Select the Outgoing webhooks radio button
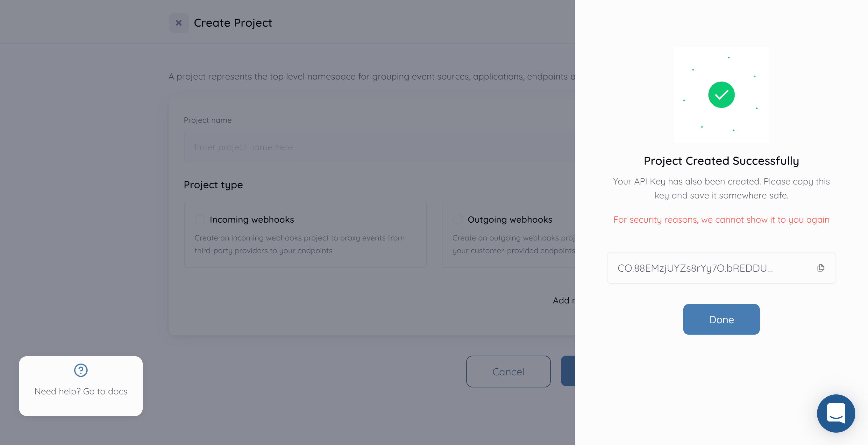The height and width of the screenshot is (445, 868). [457, 219]
